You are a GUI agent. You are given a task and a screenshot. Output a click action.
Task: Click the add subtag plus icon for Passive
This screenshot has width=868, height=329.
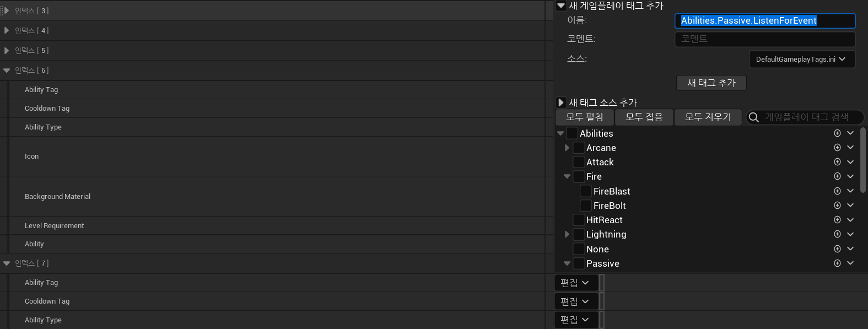pos(837,263)
